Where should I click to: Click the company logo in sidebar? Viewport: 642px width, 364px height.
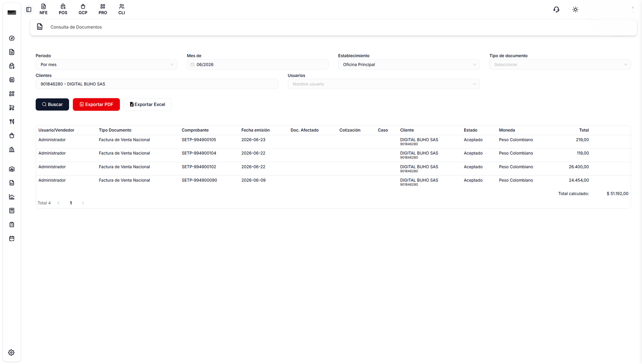[x=12, y=12]
